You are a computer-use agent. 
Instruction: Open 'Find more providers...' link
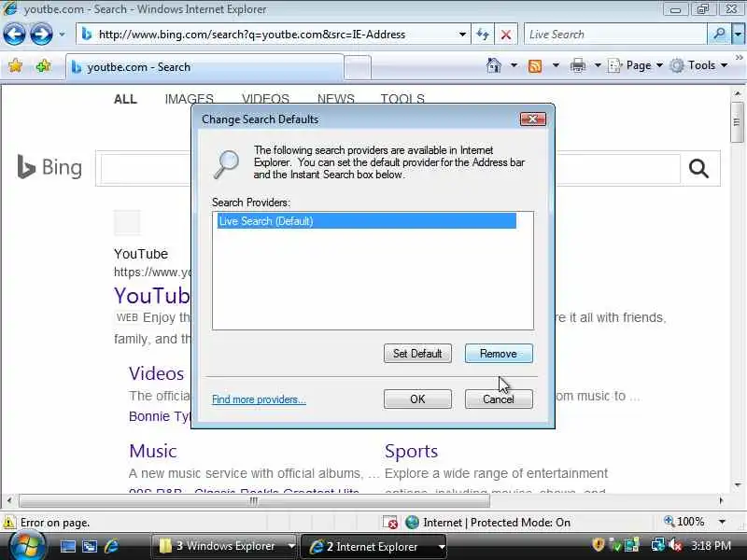259,399
